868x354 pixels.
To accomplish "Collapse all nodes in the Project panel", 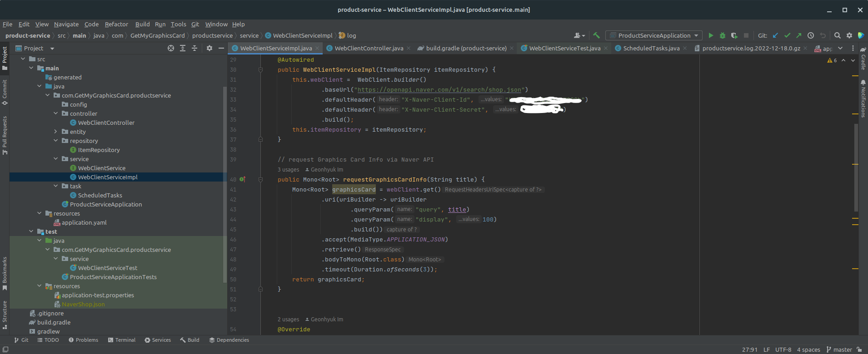I will (x=195, y=48).
